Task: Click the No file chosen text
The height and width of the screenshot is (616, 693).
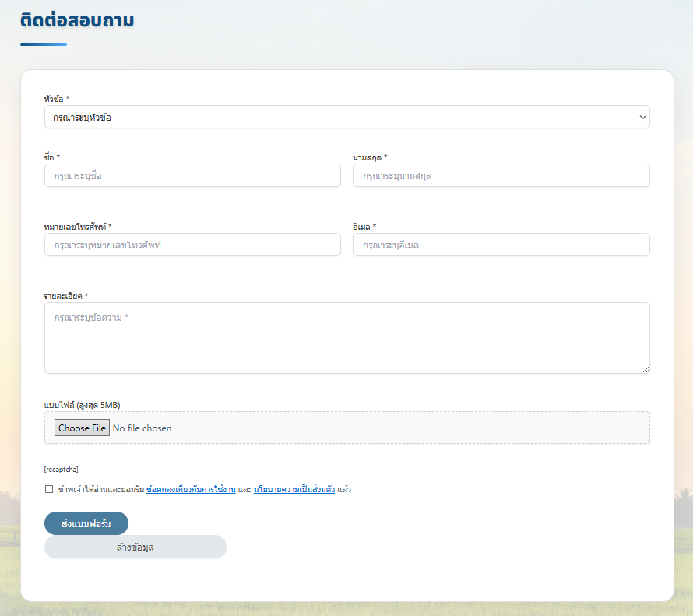Action: 142,428
